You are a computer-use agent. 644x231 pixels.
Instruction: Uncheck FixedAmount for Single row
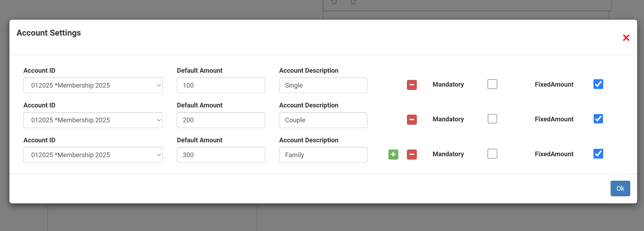pyautogui.click(x=598, y=84)
